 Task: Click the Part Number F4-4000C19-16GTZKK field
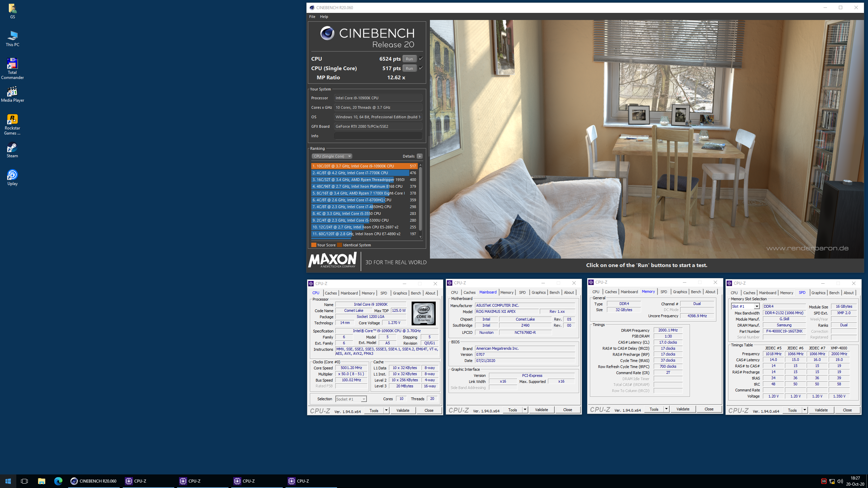click(x=784, y=331)
